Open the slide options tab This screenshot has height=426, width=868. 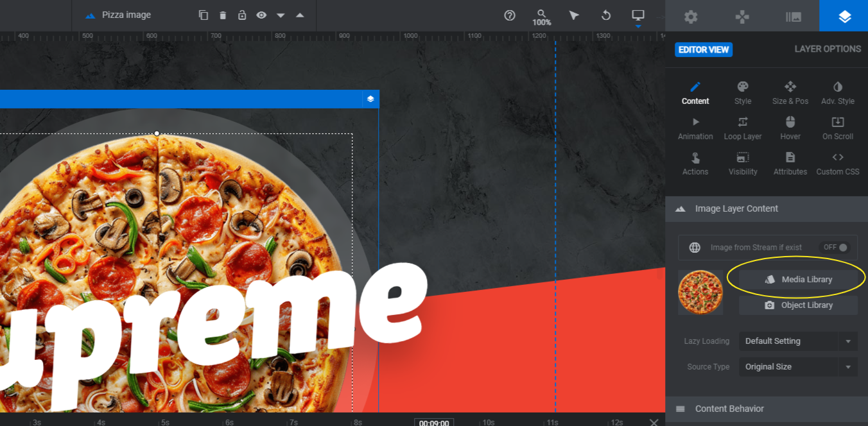(x=794, y=16)
